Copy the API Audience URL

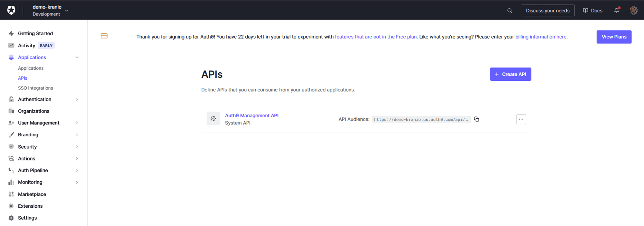click(477, 119)
